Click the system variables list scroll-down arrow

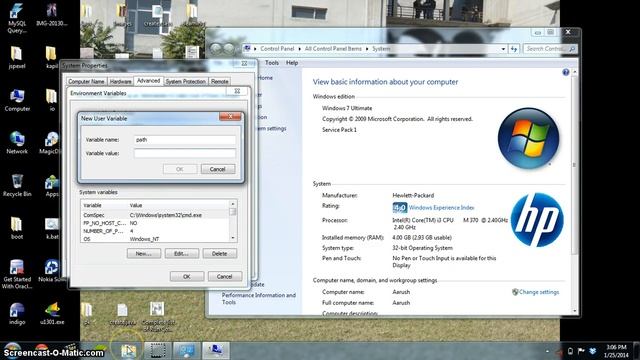[233, 238]
